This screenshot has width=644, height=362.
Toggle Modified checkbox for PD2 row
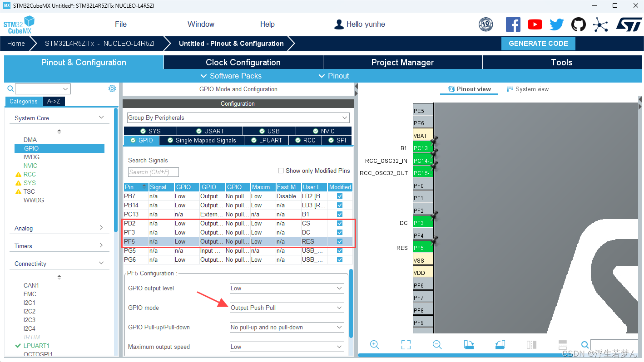click(340, 223)
